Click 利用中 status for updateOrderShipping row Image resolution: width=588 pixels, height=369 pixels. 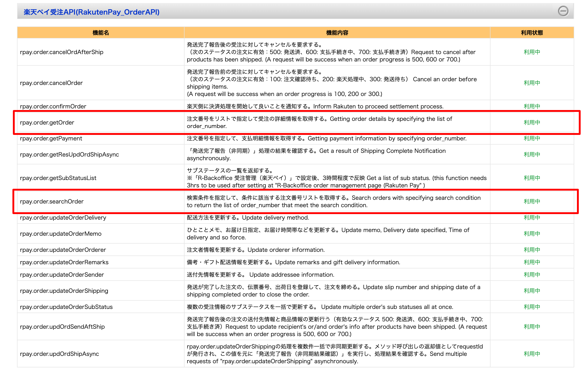[532, 291]
